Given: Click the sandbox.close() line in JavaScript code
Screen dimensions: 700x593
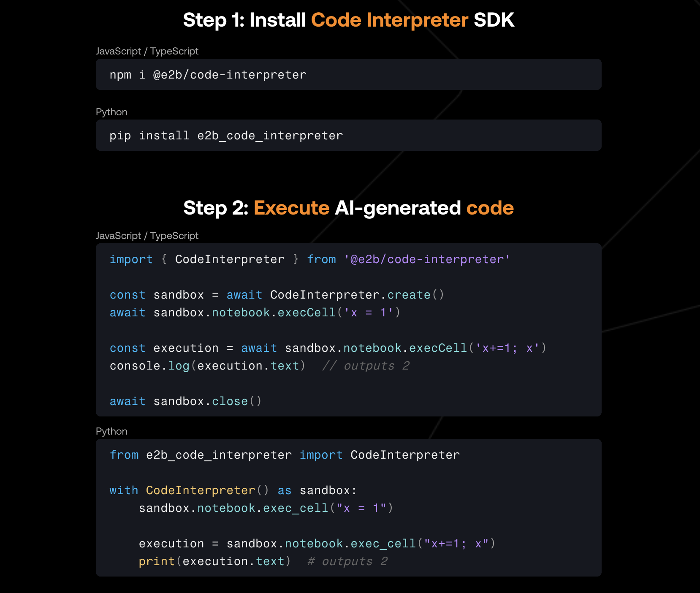Looking at the screenshot, I should pyautogui.click(x=185, y=401).
